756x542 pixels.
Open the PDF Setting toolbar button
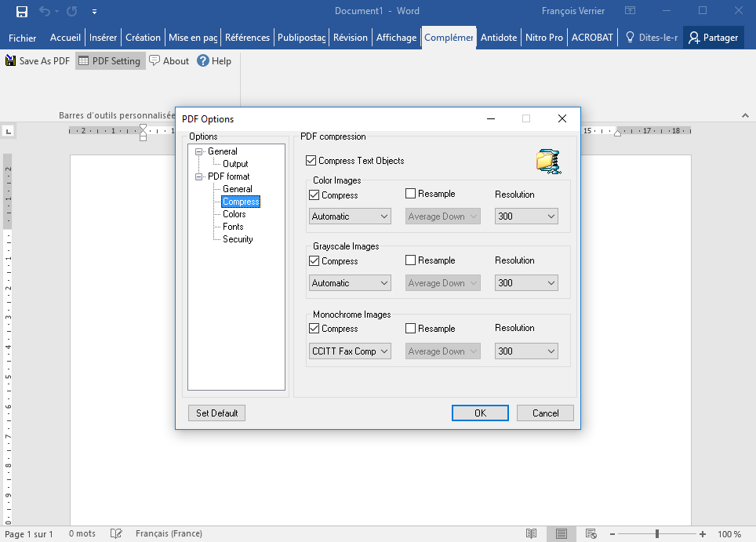110,61
